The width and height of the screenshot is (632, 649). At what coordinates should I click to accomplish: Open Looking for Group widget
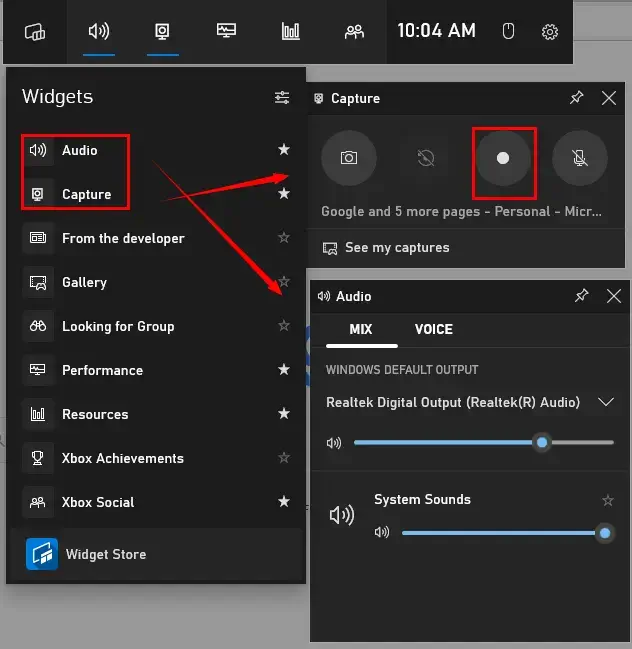point(156,326)
